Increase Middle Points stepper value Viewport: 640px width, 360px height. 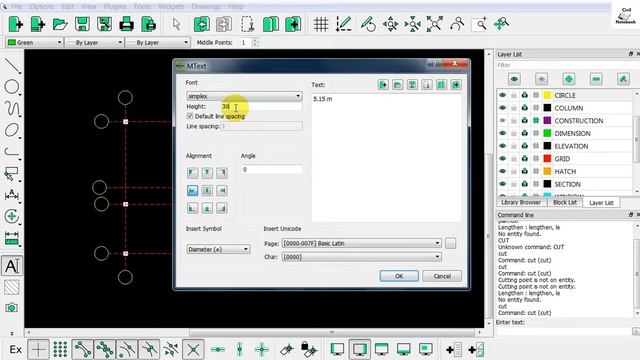[255, 40]
